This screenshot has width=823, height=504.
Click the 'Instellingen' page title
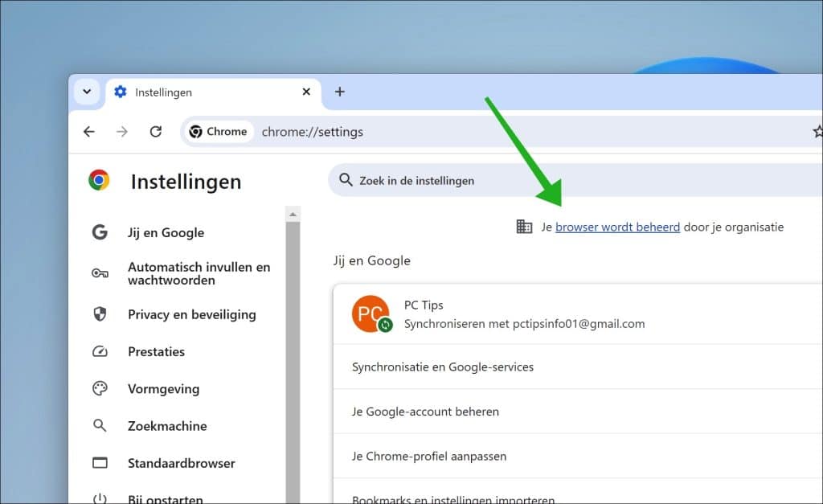tap(186, 182)
